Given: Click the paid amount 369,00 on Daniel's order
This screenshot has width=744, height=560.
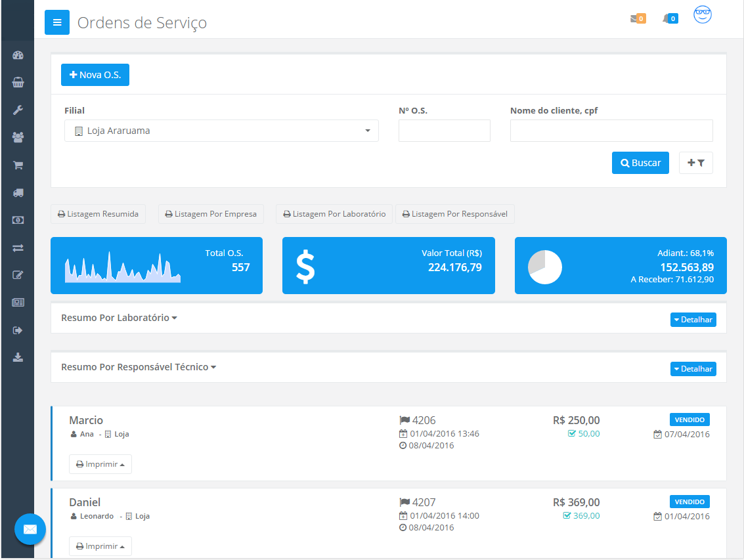Looking at the screenshot, I should [586, 516].
